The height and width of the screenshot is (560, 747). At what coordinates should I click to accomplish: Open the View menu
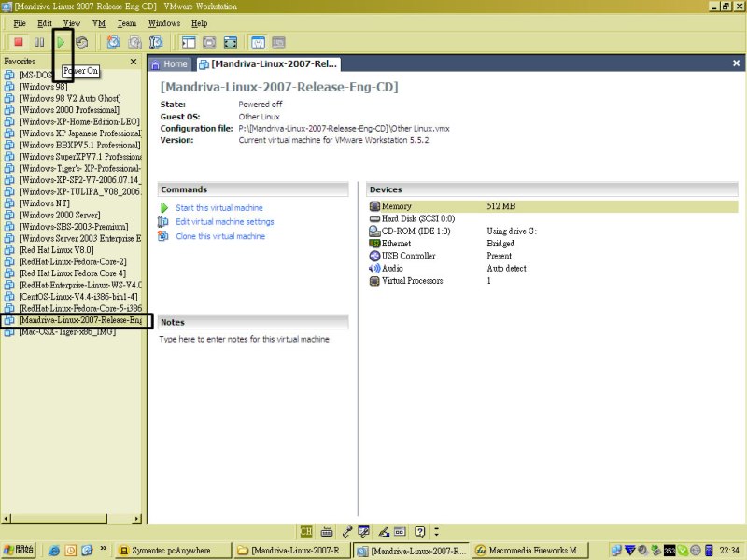click(72, 23)
